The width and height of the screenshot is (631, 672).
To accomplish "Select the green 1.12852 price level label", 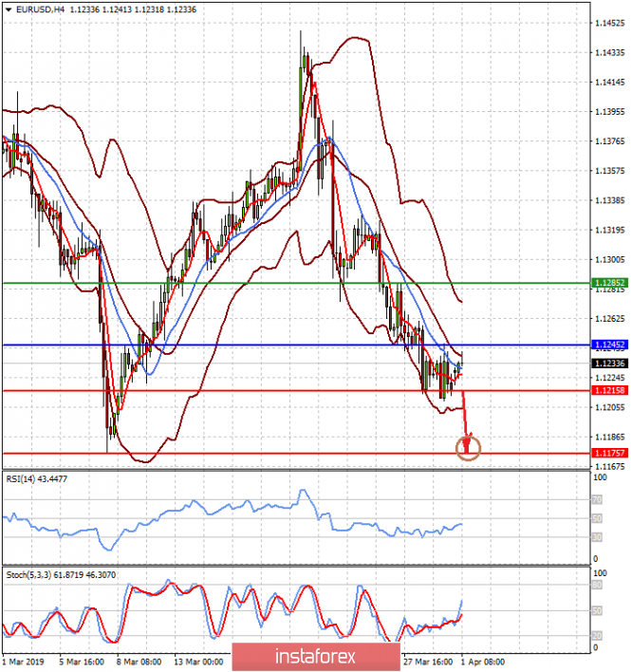I will point(610,283).
